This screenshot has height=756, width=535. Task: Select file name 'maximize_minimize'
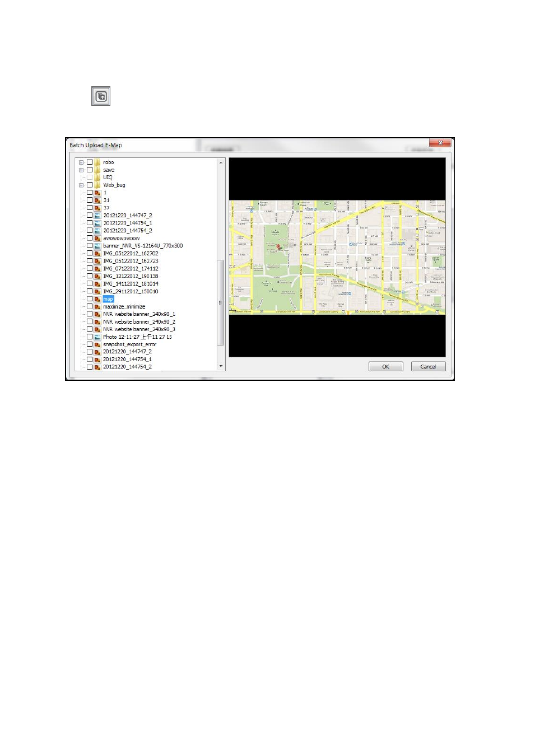(x=124, y=306)
